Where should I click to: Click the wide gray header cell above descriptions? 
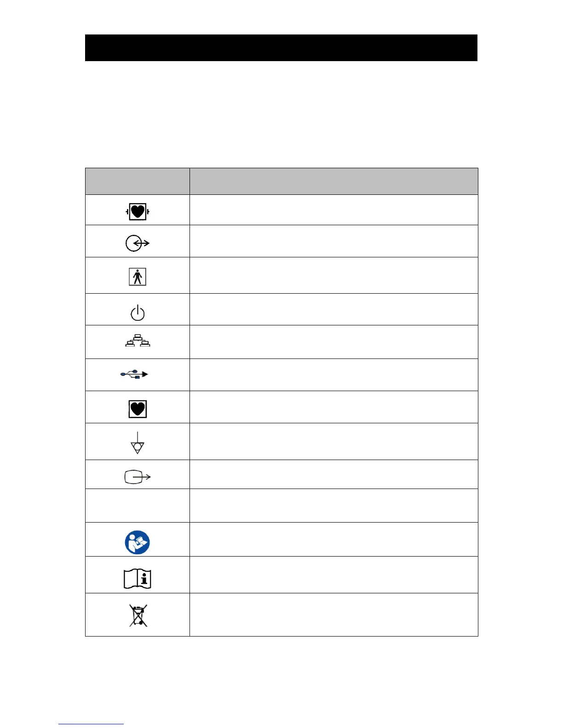(333, 181)
